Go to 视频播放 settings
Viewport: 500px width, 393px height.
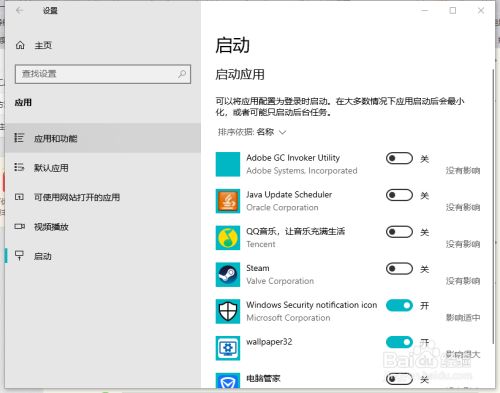(x=103, y=227)
